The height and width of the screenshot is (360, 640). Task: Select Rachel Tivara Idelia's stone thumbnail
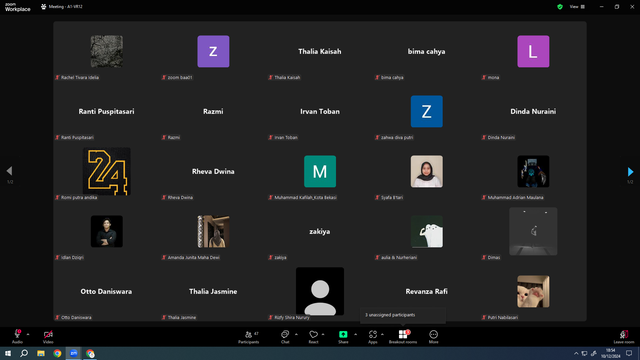click(107, 51)
